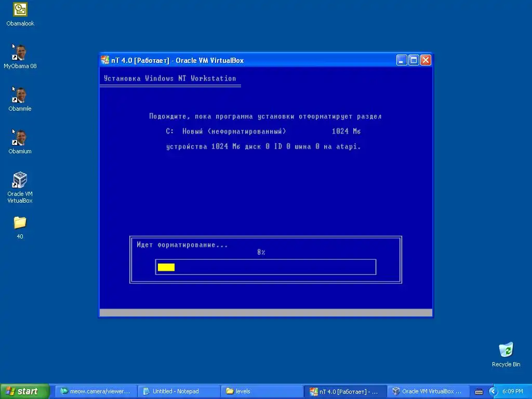Select the Oracle VM VirtualBox desktop shortcut
This screenshot has height=399, width=532.
point(20,187)
